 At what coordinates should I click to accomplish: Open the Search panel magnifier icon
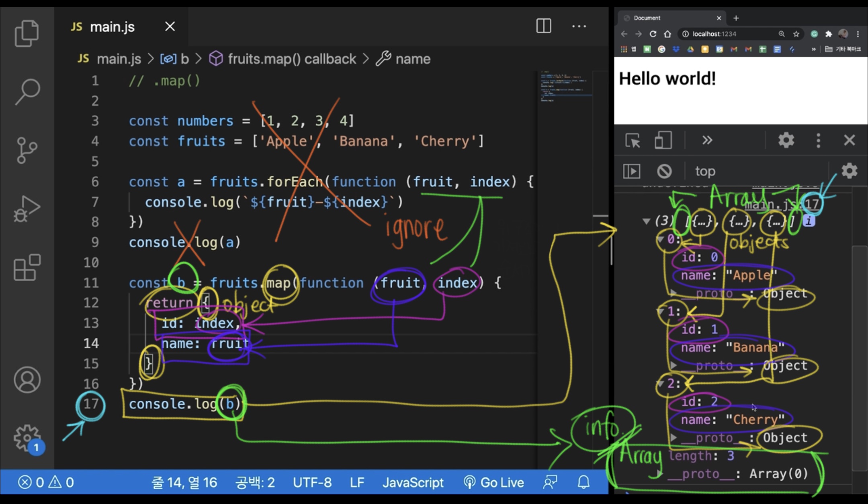tap(27, 92)
